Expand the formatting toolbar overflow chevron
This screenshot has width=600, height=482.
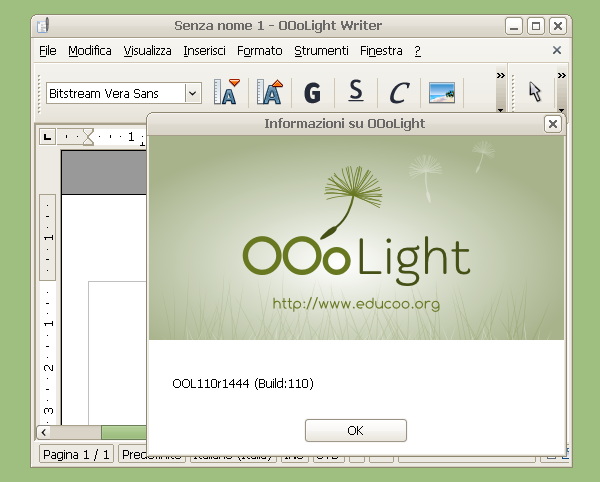coord(501,75)
